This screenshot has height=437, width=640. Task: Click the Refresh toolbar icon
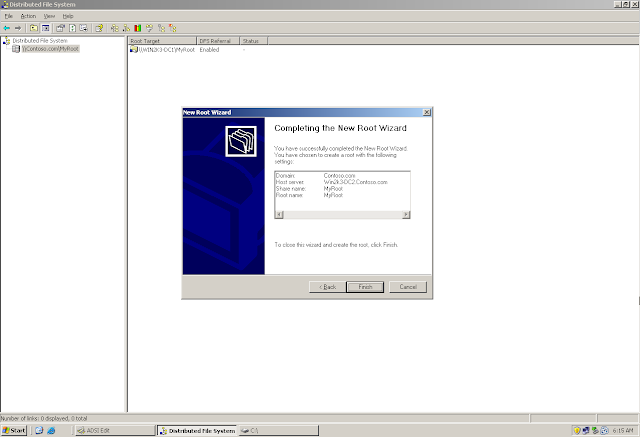point(72,28)
